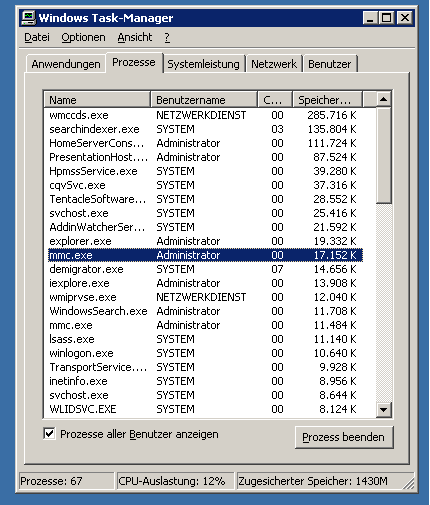This screenshot has width=430, height=505.
Task: Select svchost.exe using 25.416 K
Action: point(205,213)
